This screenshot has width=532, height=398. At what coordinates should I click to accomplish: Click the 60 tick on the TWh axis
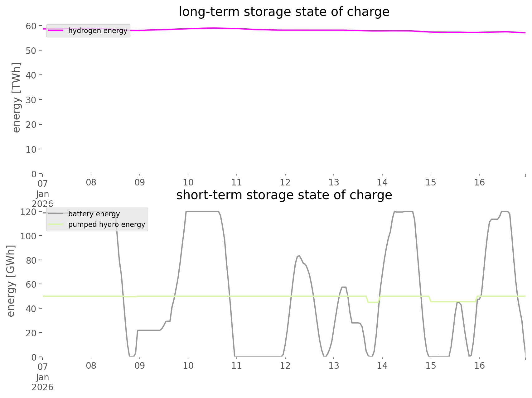[x=31, y=26]
